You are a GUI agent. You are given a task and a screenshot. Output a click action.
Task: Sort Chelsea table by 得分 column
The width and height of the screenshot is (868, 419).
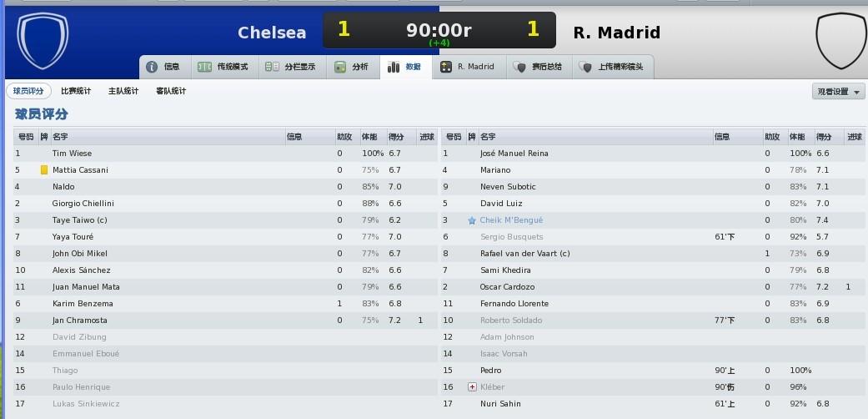tap(400, 137)
